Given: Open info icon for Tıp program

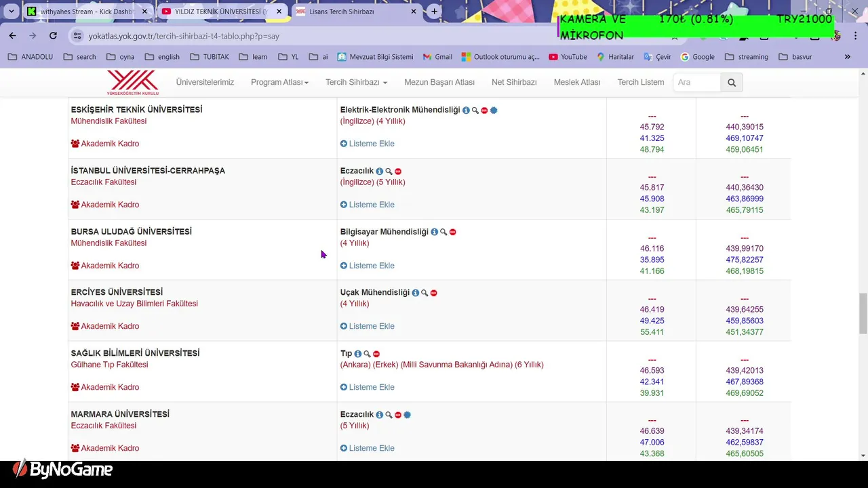Looking at the screenshot, I should 357,354.
